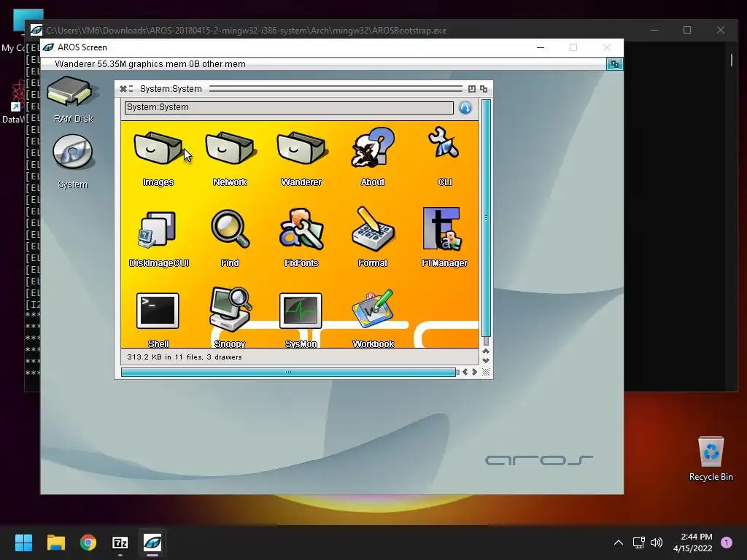Click the scroll down arrow
Screen dimensions: 747x560
486,361
